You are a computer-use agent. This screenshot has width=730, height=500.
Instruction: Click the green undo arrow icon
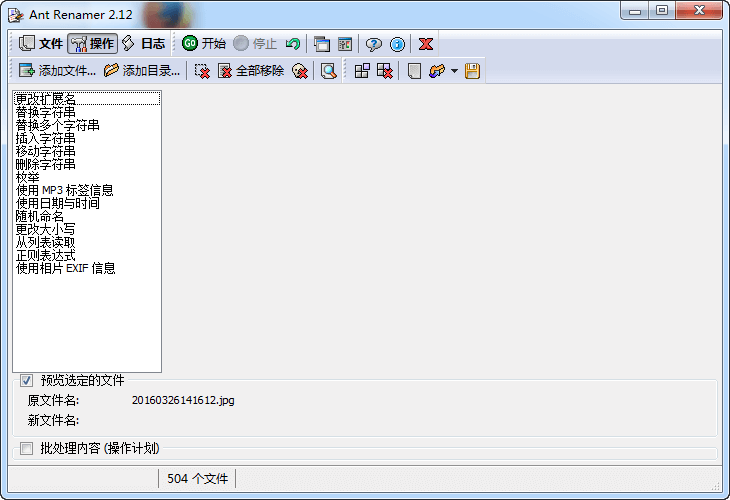[293, 44]
